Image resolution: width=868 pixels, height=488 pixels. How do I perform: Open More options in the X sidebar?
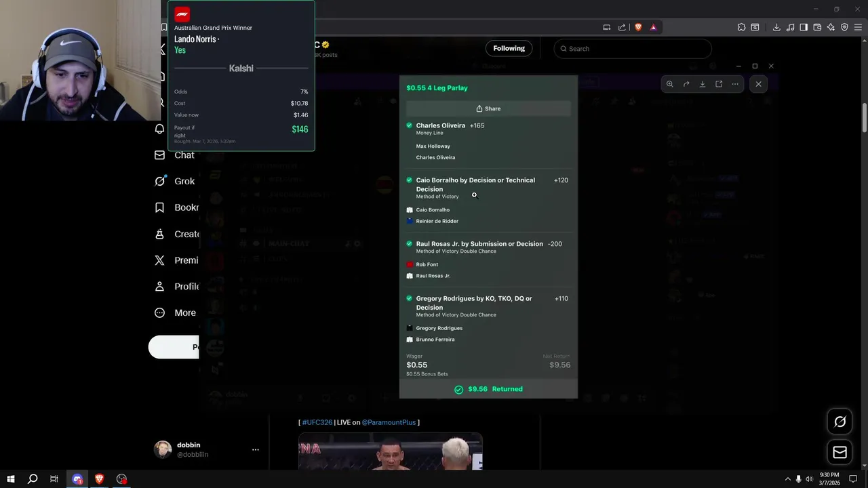click(176, 312)
